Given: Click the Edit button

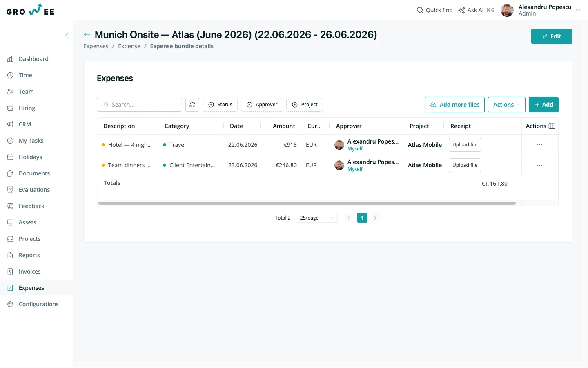Looking at the screenshot, I should coord(551,36).
